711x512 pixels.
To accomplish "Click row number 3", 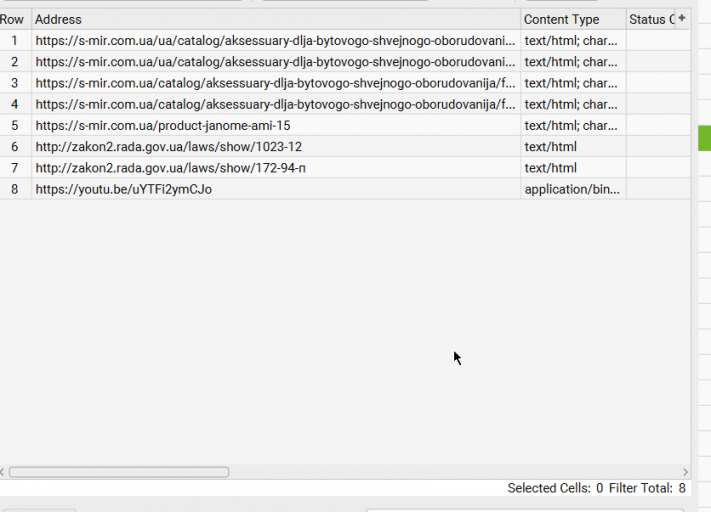I will (x=15, y=83).
